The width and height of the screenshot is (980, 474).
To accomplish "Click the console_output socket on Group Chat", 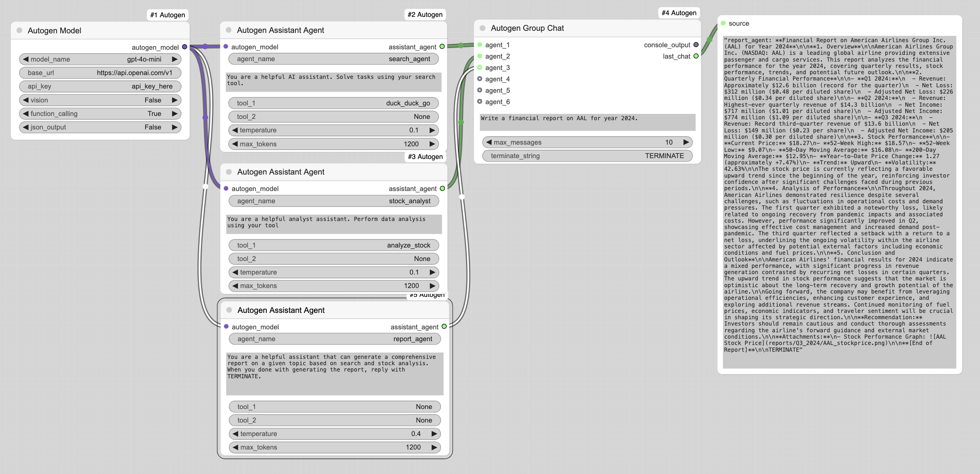I will [696, 45].
